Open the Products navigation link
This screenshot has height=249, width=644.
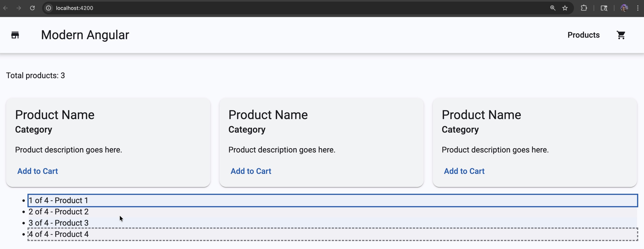pyautogui.click(x=583, y=35)
